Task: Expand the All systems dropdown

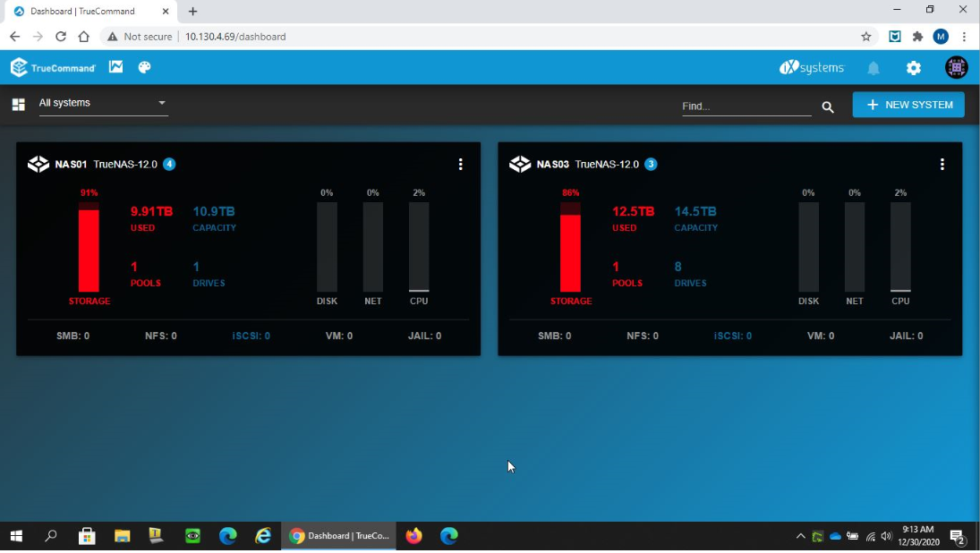Action: coord(103,103)
